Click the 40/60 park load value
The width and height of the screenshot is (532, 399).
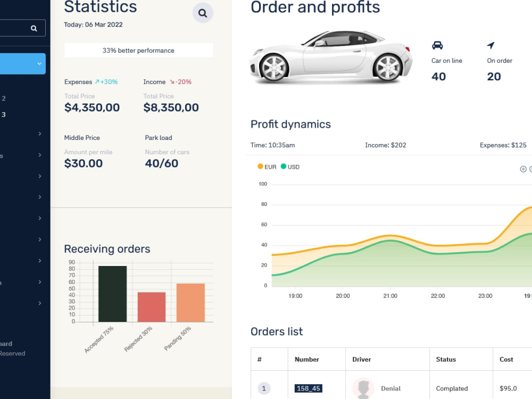162,163
